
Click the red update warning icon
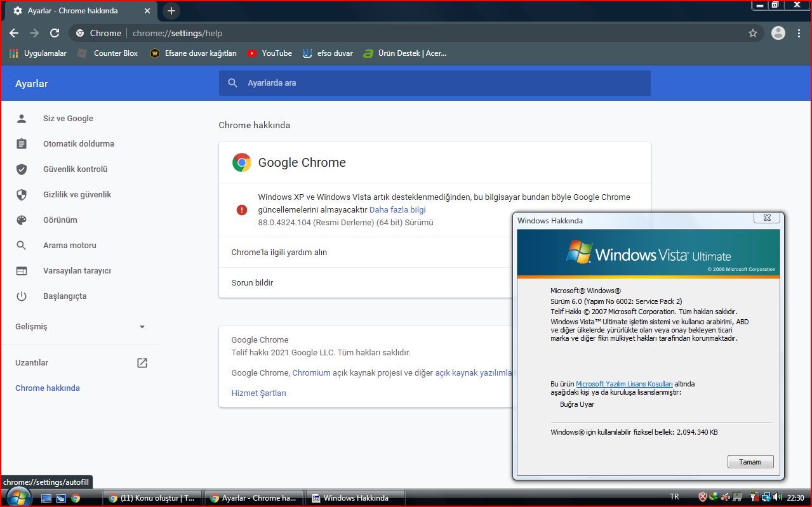coord(241,210)
